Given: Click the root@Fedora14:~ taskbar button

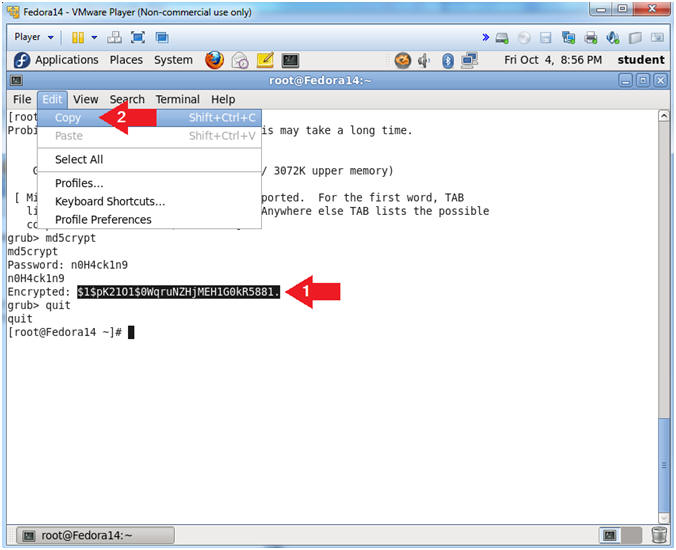Looking at the screenshot, I should point(95,535).
